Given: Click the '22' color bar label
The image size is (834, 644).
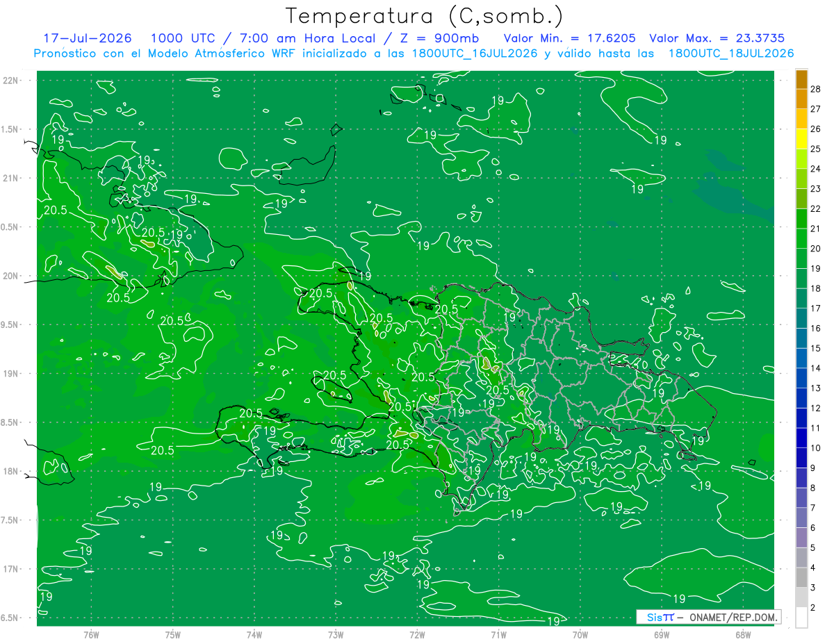Looking at the screenshot, I should coord(817,208).
